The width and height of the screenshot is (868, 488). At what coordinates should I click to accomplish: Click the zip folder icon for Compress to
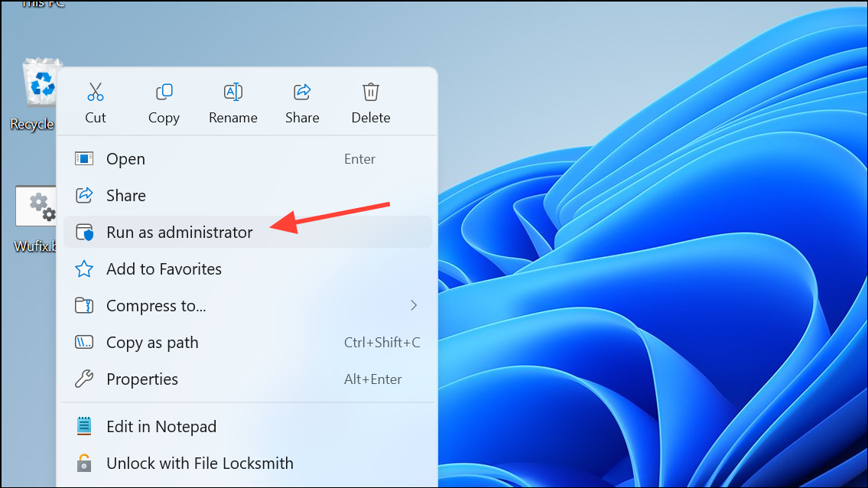(84, 305)
